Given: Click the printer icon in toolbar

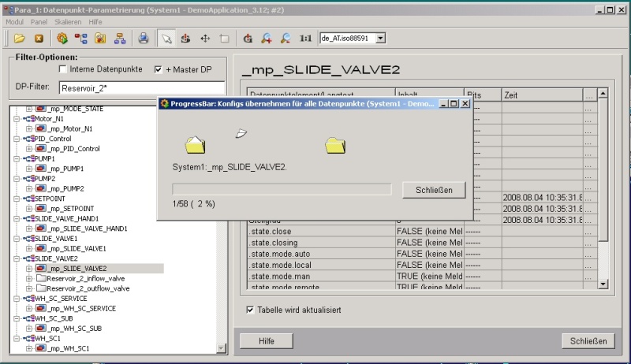Looking at the screenshot, I should pyautogui.click(x=143, y=38).
